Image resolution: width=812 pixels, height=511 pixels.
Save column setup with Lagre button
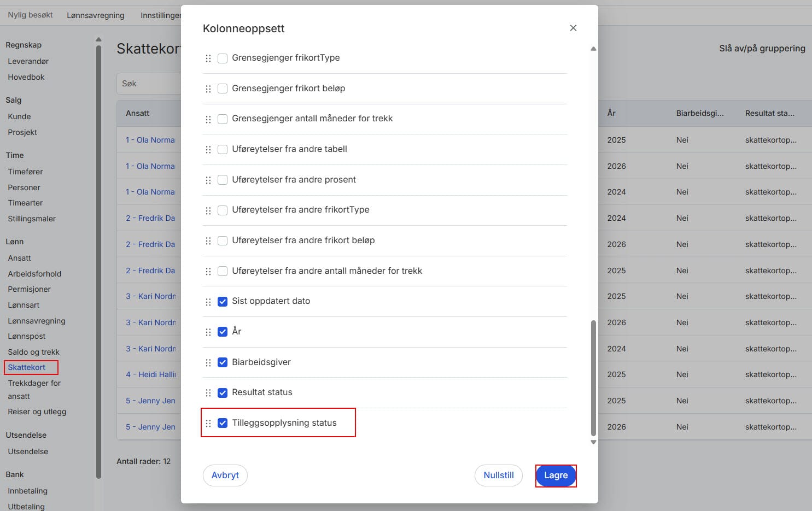556,475
